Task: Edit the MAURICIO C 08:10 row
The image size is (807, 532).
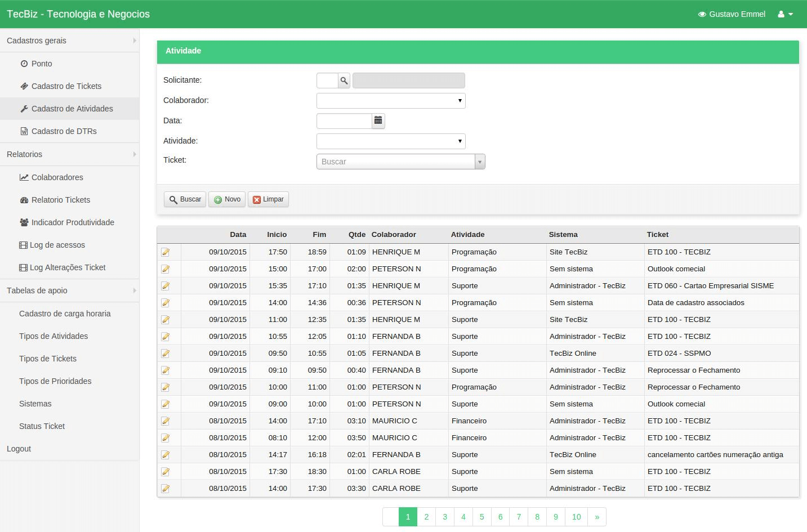Action: tap(166, 438)
